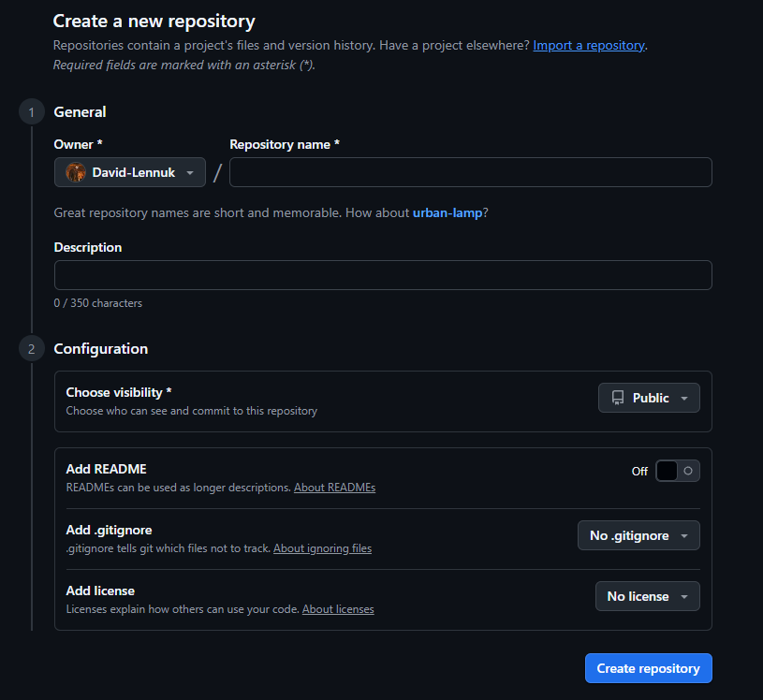The width and height of the screenshot is (763, 700).
Task: Visit the About ignoring files link
Action: coord(322,548)
